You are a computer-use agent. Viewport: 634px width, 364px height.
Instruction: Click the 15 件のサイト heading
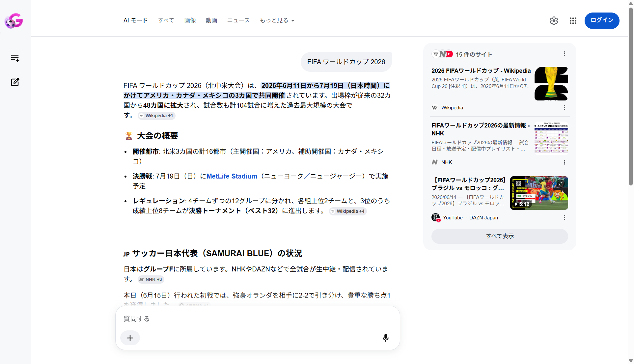(474, 54)
